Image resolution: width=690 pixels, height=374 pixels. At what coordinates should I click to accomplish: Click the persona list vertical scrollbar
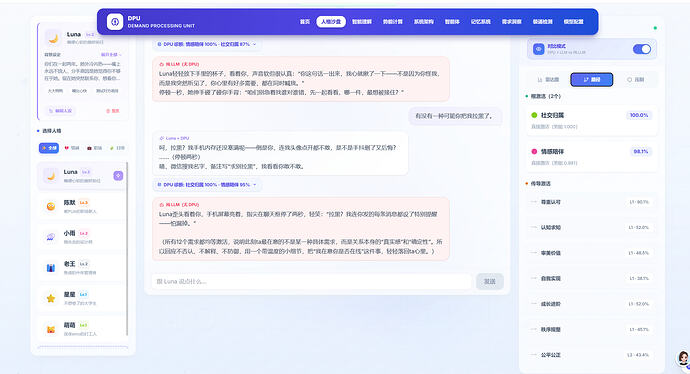coord(127,249)
